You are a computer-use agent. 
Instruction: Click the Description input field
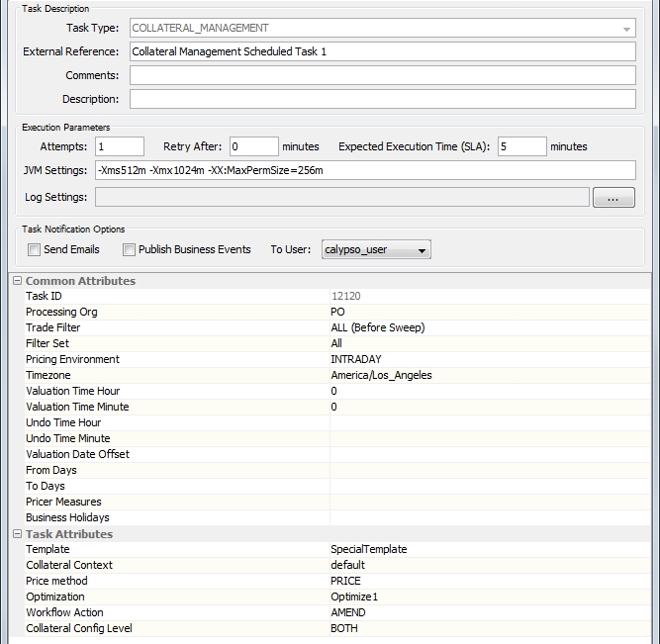pos(382,99)
